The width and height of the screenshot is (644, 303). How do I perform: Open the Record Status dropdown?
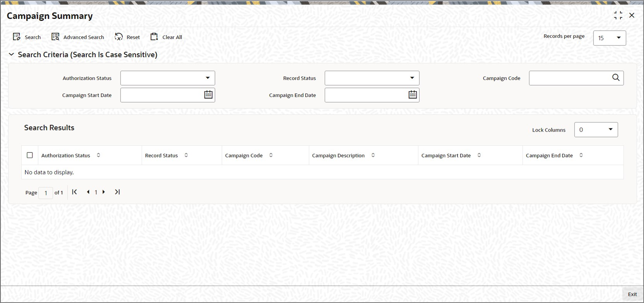tap(372, 78)
